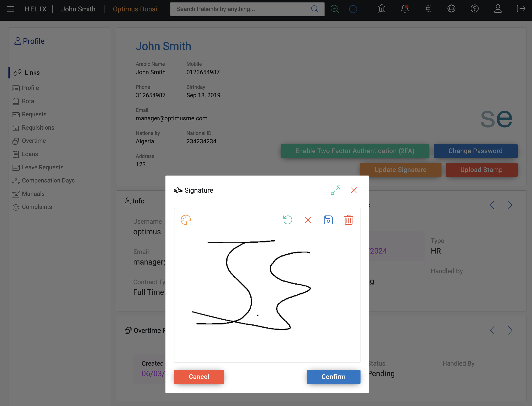This screenshot has height=406, width=532.
Task: Open the notifications bell
Action: (x=405, y=9)
